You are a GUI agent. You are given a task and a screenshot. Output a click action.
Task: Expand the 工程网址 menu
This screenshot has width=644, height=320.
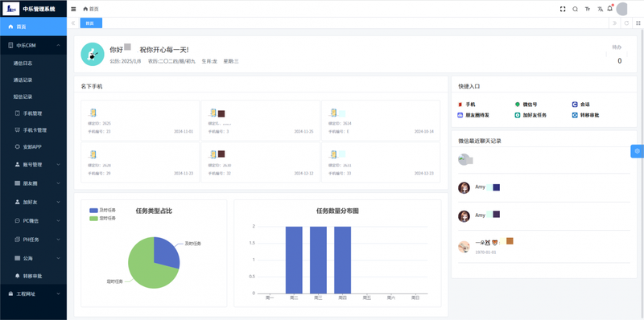pyautogui.click(x=33, y=293)
